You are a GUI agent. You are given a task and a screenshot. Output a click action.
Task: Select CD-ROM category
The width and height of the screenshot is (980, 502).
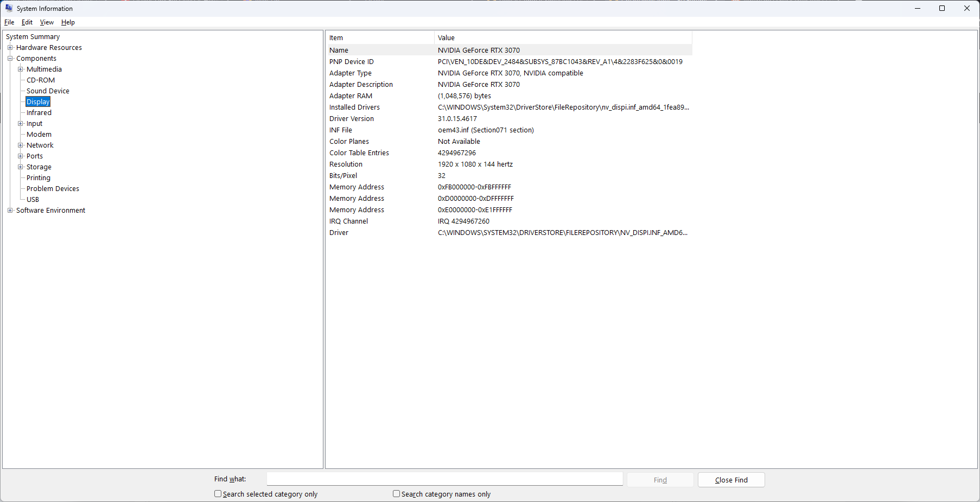pyautogui.click(x=41, y=80)
